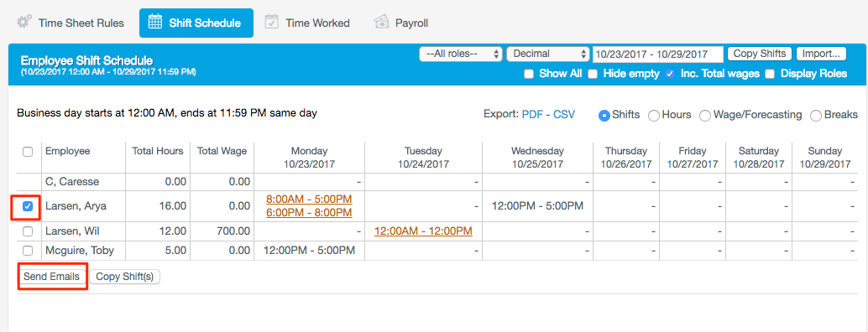This screenshot has width=868, height=332.
Task: Click the Import button
Action: pos(821,54)
